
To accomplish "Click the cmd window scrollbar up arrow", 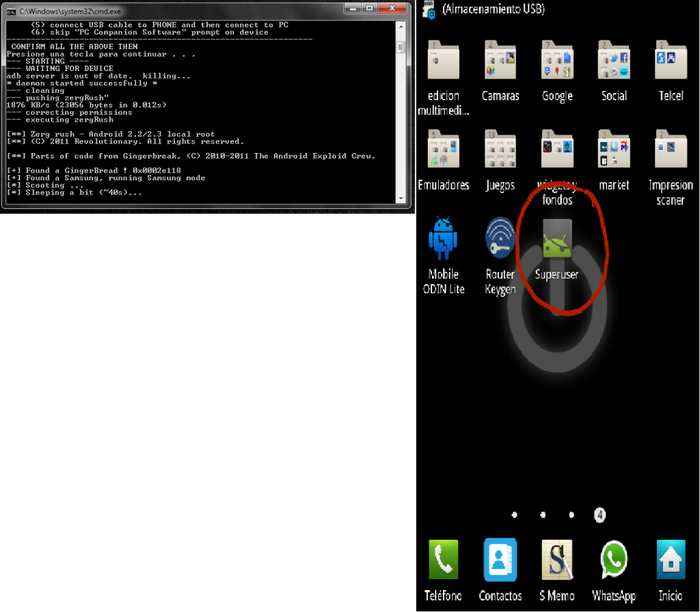I will coord(401,27).
